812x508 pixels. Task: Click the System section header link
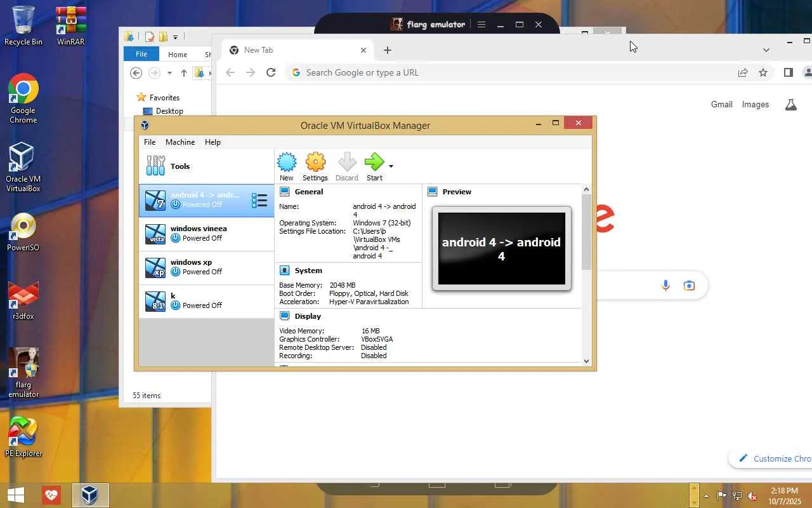pos(308,271)
